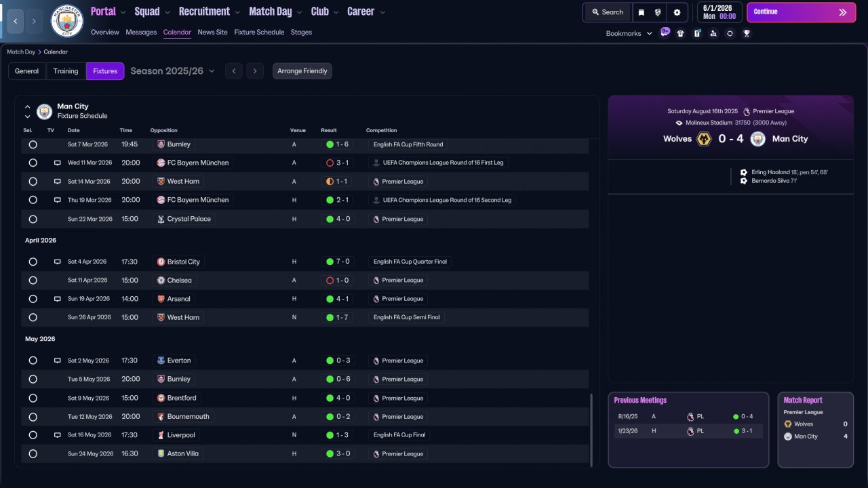Select the radio button for the Chelsea fixture
868x488 pixels.
pyautogui.click(x=33, y=280)
